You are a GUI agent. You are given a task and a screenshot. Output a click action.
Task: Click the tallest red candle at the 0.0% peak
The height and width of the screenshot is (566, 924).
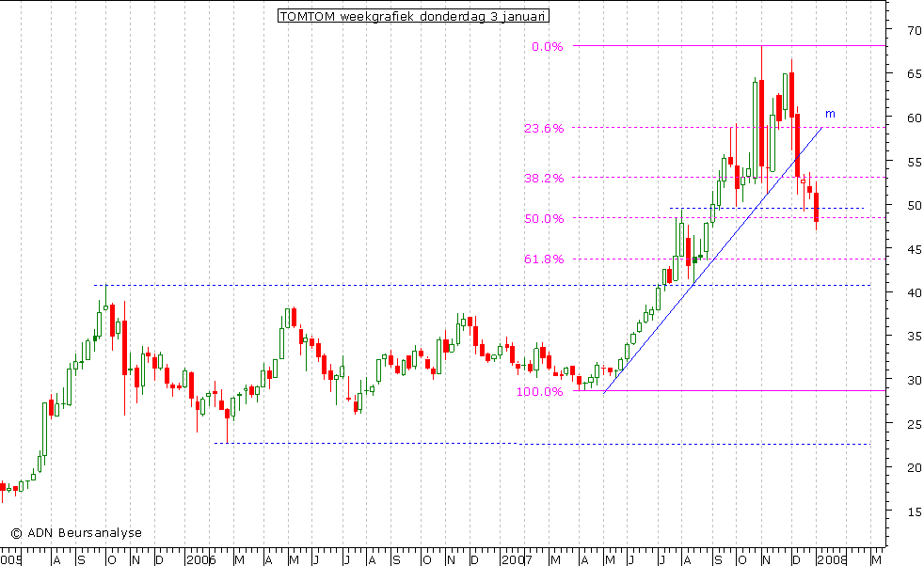pyautogui.click(x=761, y=122)
